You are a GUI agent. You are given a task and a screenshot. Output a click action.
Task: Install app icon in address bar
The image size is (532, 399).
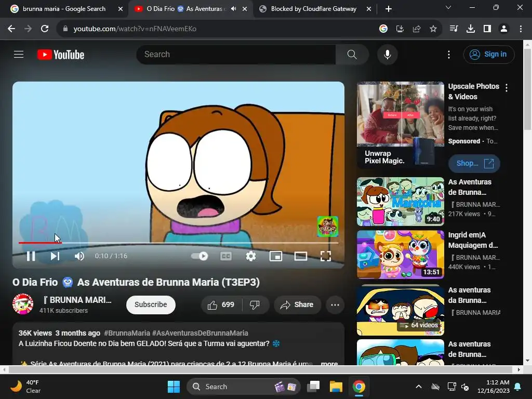pyautogui.click(x=400, y=29)
